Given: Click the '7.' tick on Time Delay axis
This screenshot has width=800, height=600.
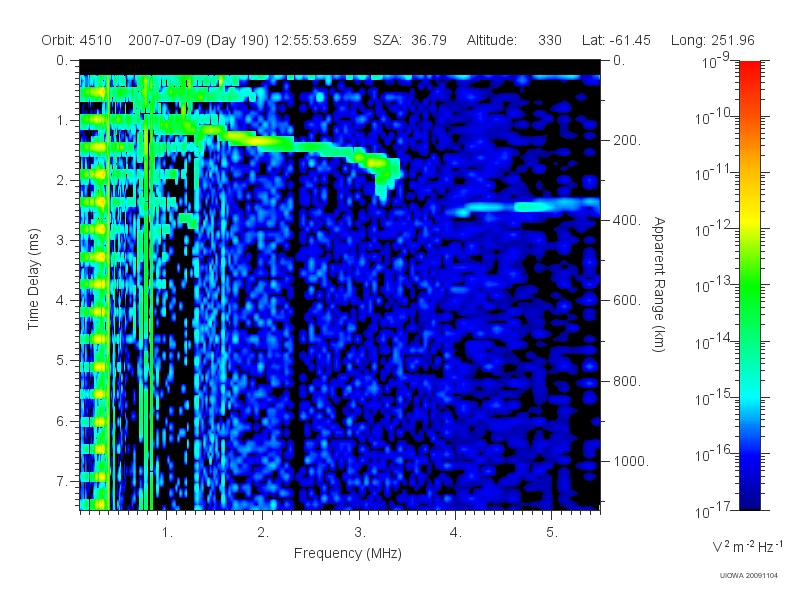Looking at the screenshot, I should pyautogui.click(x=62, y=481).
